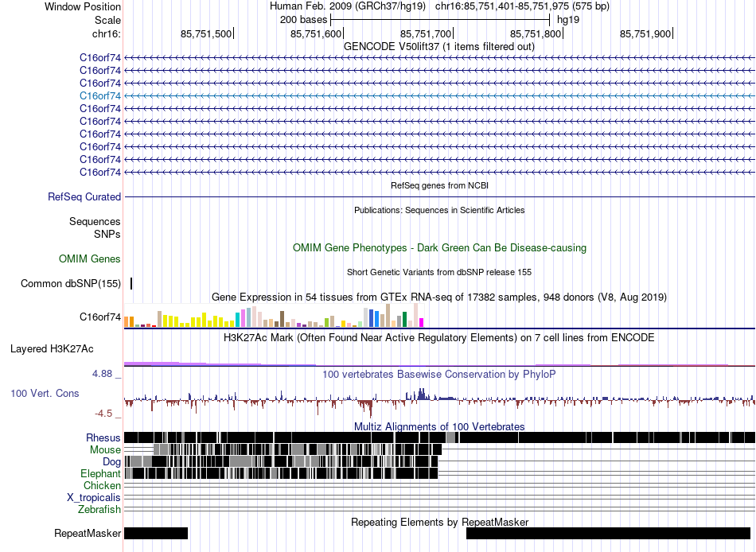
Task: Click the -4.5 PhyloP minimum value
Action: coord(103,414)
